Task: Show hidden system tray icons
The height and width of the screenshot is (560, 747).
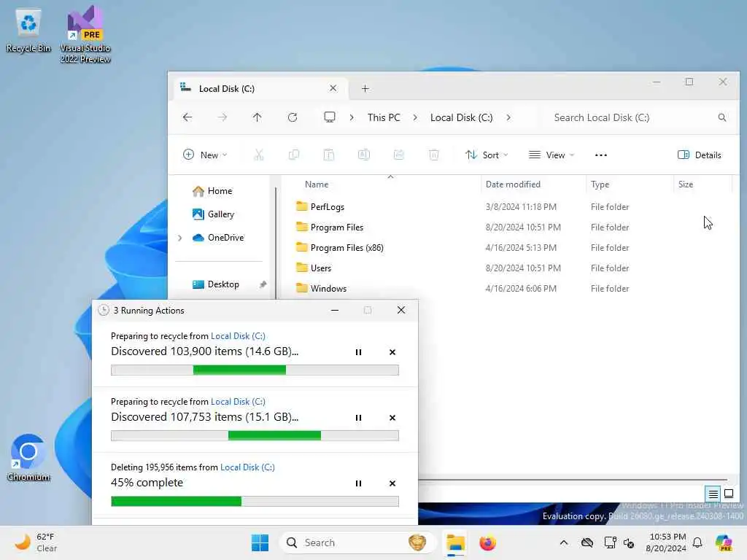Action: coord(564,542)
